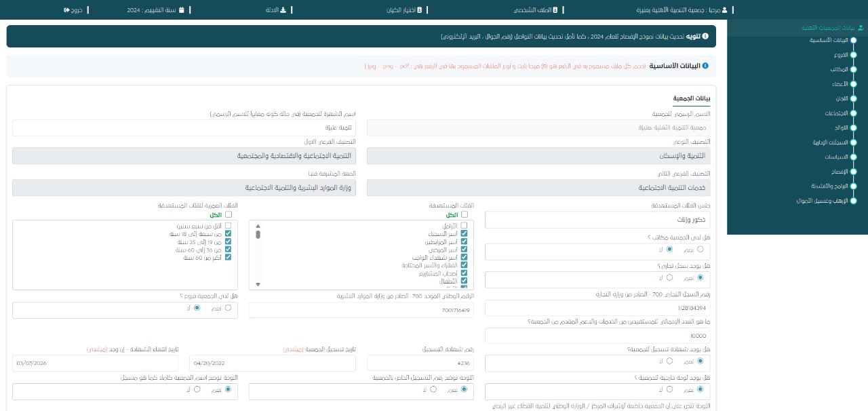
Task: Check the الأرامل checkbox in الفئات المستهدفة
Action: pyautogui.click(x=465, y=225)
